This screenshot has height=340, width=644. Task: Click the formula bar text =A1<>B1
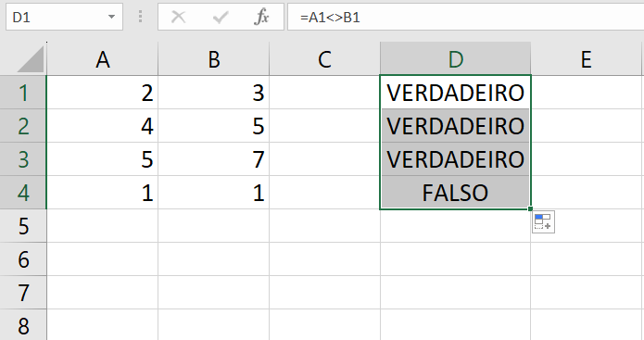pyautogui.click(x=330, y=18)
